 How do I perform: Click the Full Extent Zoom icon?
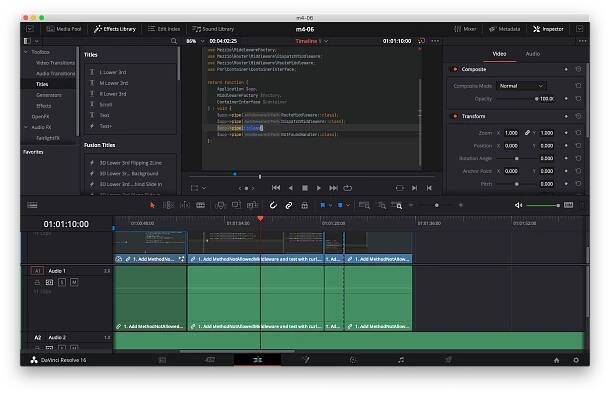click(x=365, y=205)
